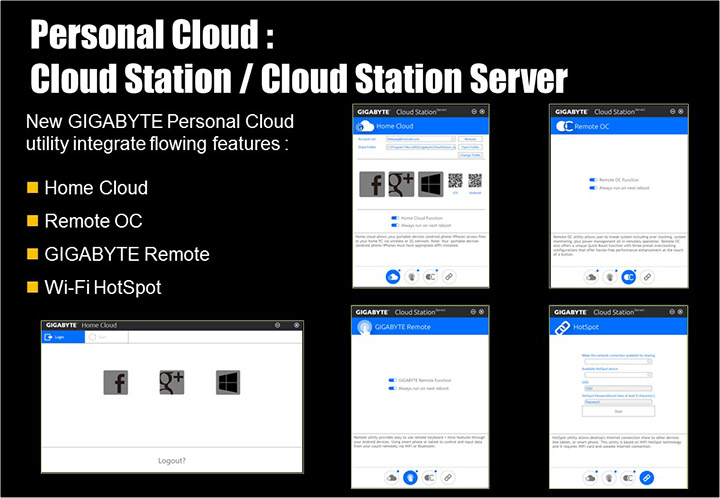Click highlighted finger nav icon in GIGABYTE Remote window
This screenshot has width=720, height=498.
(x=410, y=478)
